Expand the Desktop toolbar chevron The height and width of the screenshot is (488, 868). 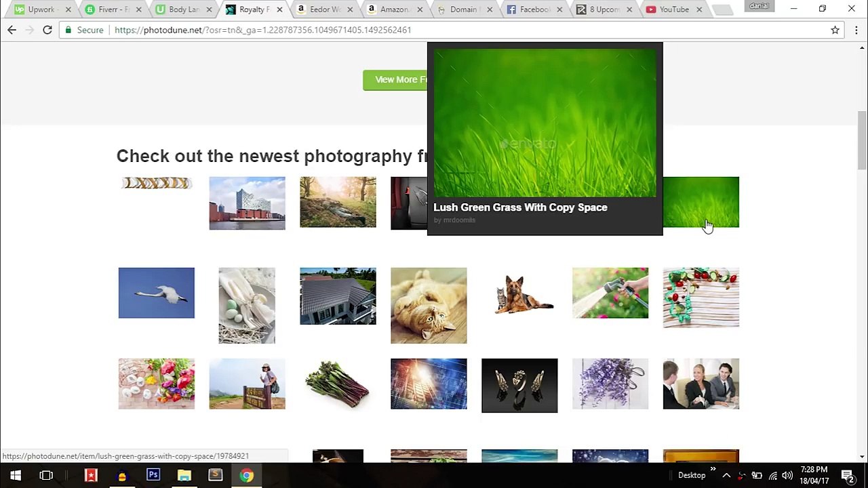point(713,469)
